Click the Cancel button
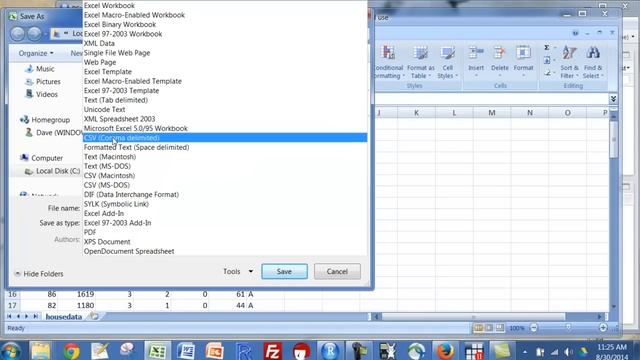This screenshot has height=360, width=640. click(337, 271)
